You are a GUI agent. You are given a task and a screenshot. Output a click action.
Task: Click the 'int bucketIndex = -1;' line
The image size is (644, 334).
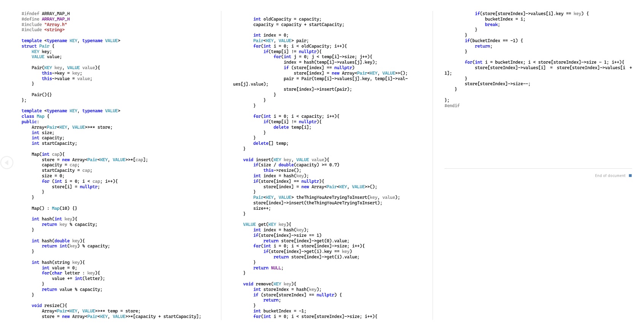(x=280, y=311)
